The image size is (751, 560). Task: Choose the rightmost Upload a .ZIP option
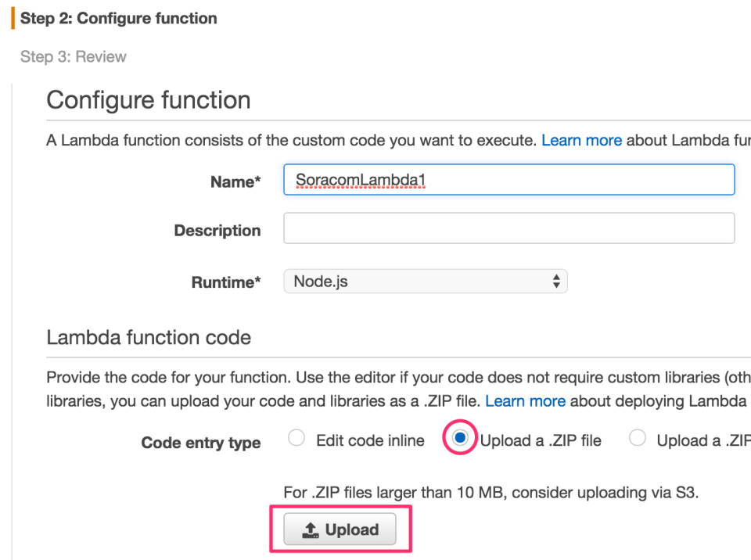pos(638,439)
